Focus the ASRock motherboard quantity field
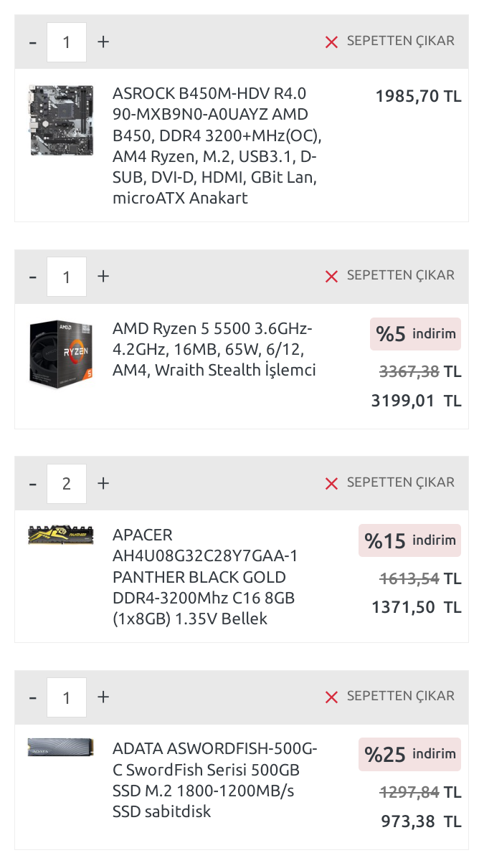Screen dimensions: 479x868 (x=67, y=42)
